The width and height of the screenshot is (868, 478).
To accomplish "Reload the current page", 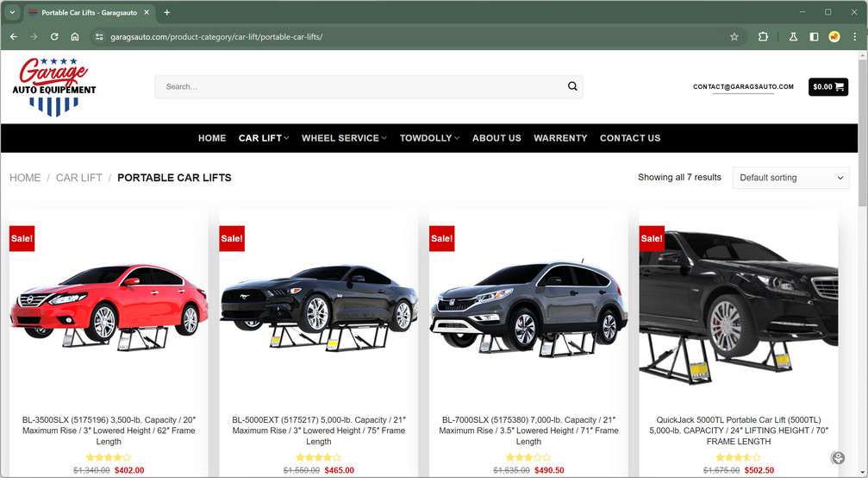I will [x=54, y=36].
